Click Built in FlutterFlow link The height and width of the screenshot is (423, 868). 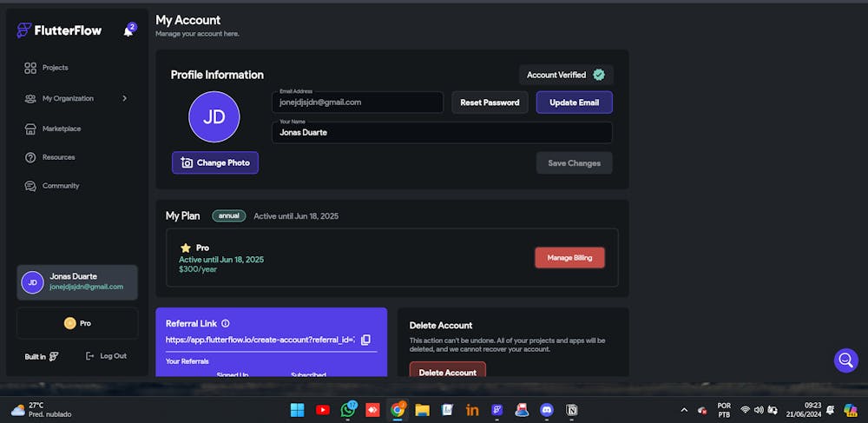point(42,357)
